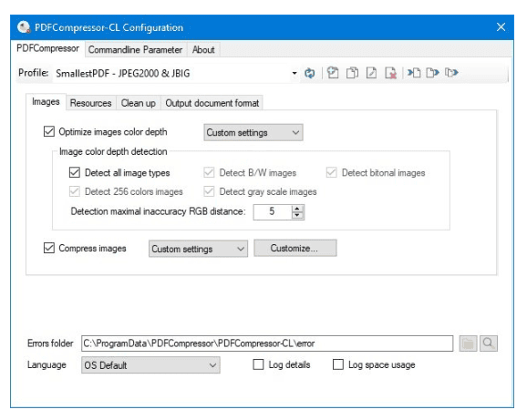The height and width of the screenshot is (420, 527).
Task: Uncheck Optimize images color depth
Action: click(49, 131)
